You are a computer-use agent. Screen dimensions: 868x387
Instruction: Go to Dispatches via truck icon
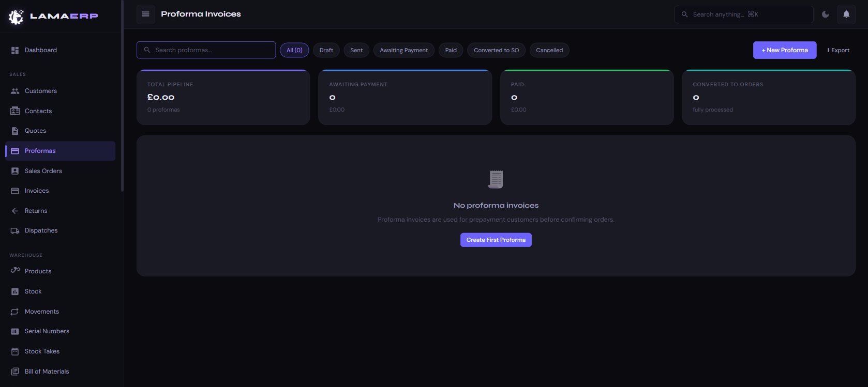(x=15, y=231)
